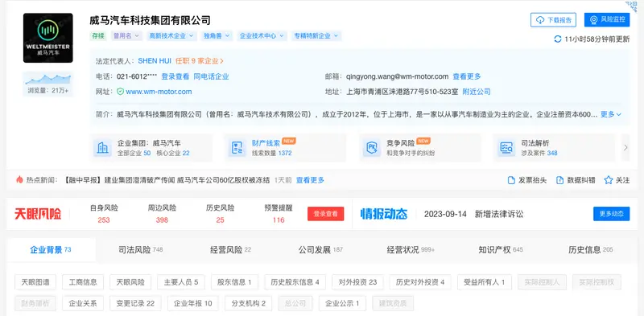Click 查看更多 beside the email address
Viewport: 644px width, 316px height.
(x=467, y=76)
